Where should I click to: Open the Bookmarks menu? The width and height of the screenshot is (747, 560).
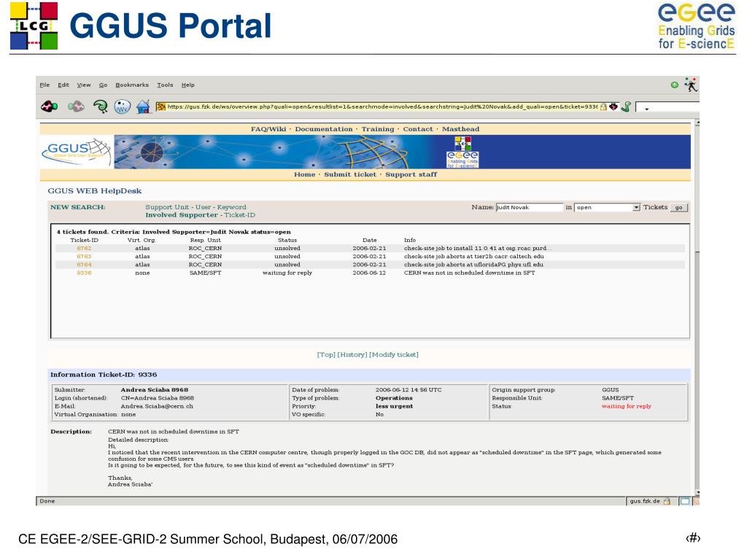point(132,85)
